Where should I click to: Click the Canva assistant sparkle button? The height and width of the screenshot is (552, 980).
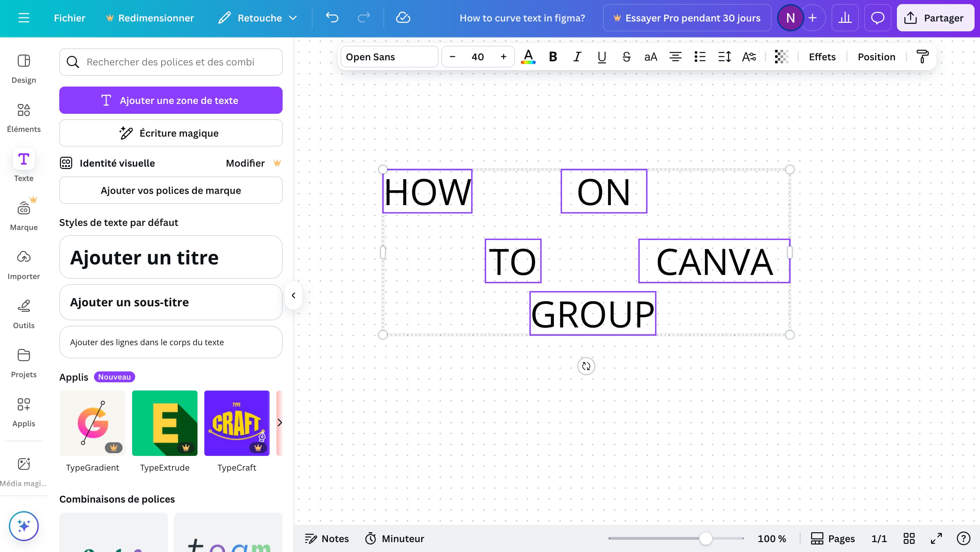(23, 526)
